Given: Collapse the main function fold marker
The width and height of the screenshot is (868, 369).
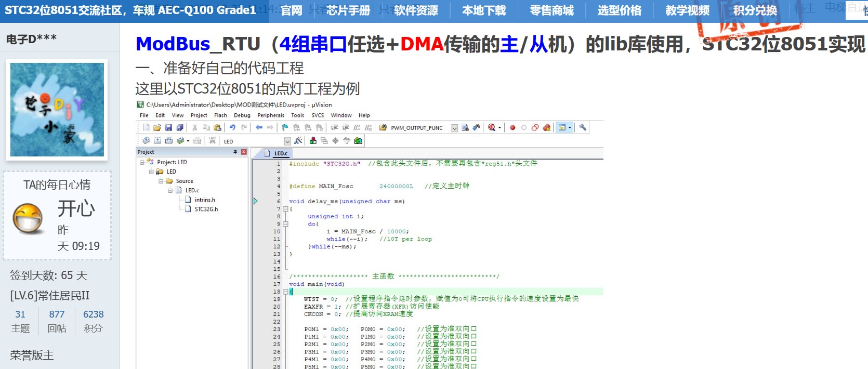Looking at the screenshot, I should (x=285, y=292).
